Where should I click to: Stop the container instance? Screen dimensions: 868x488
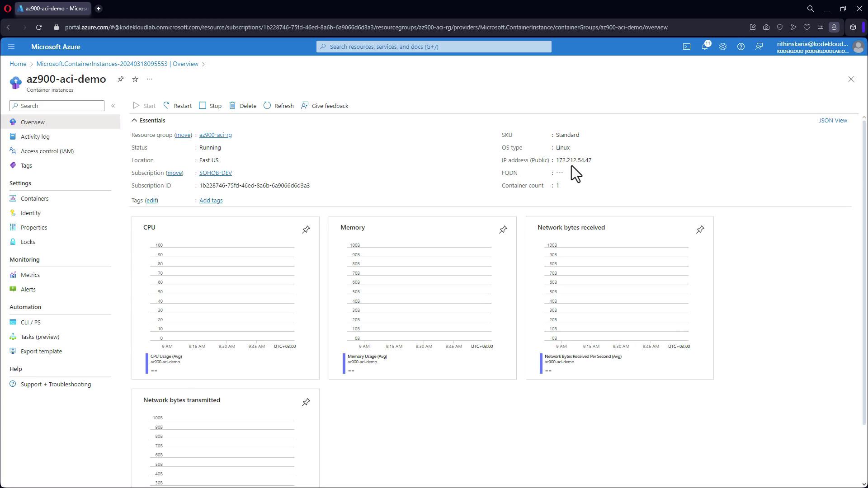[210, 106]
